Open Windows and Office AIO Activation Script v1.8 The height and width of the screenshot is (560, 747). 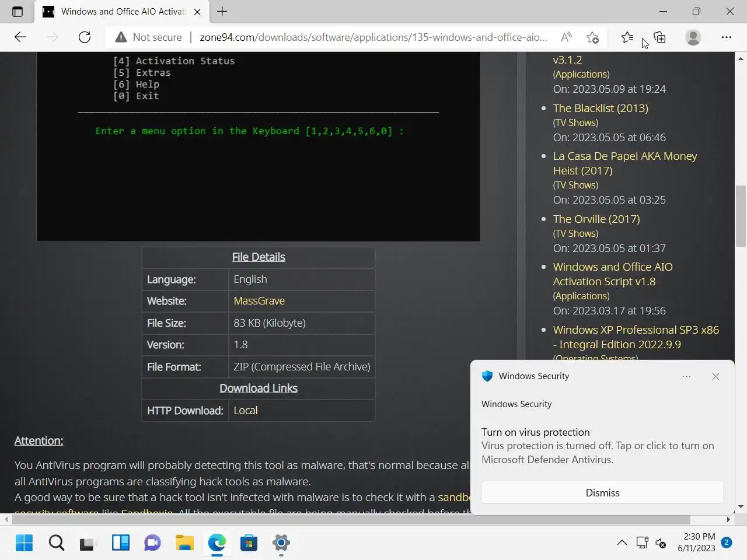[x=613, y=274]
